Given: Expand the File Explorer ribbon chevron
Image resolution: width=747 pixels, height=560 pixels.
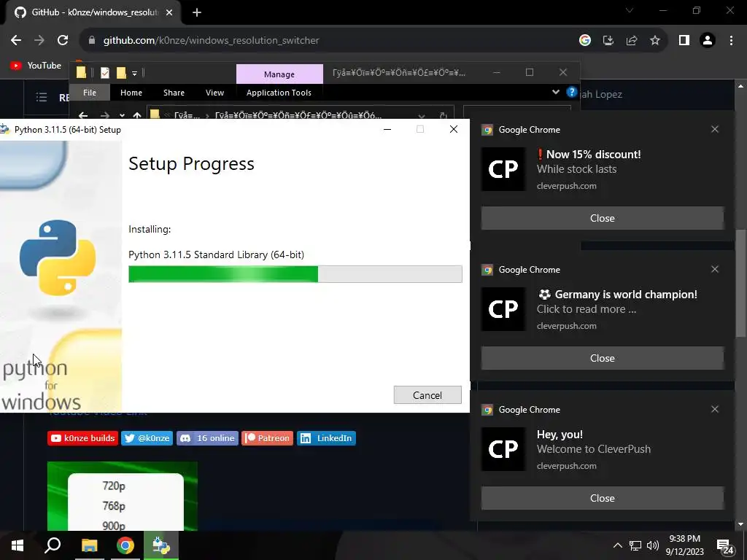Looking at the screenshot, I should [x=555, y=92].
